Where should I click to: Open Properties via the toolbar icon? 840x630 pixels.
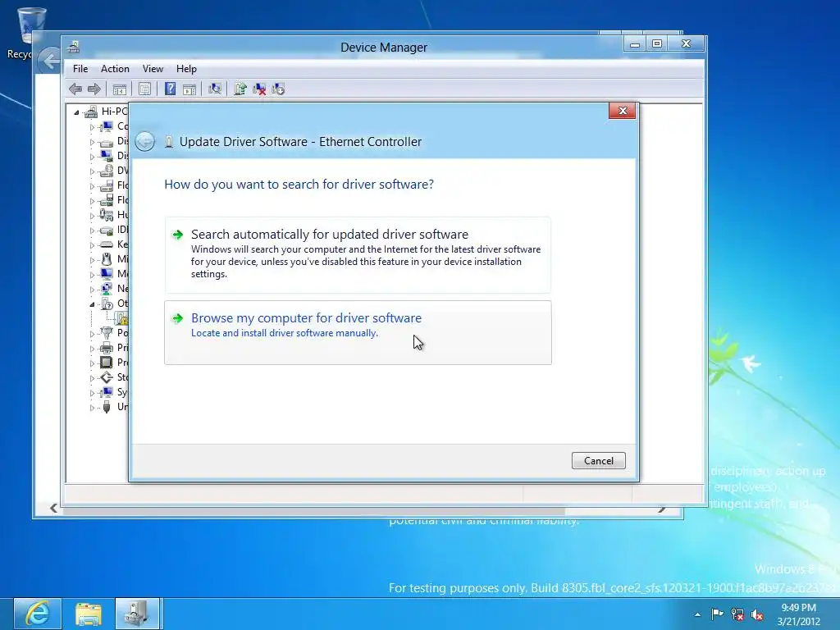coord(144,89)
